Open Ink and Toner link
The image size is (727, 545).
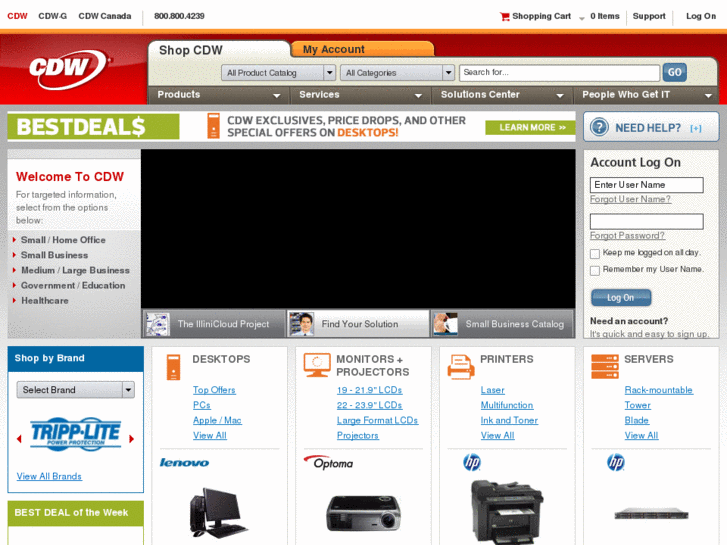tap(509, 420)
